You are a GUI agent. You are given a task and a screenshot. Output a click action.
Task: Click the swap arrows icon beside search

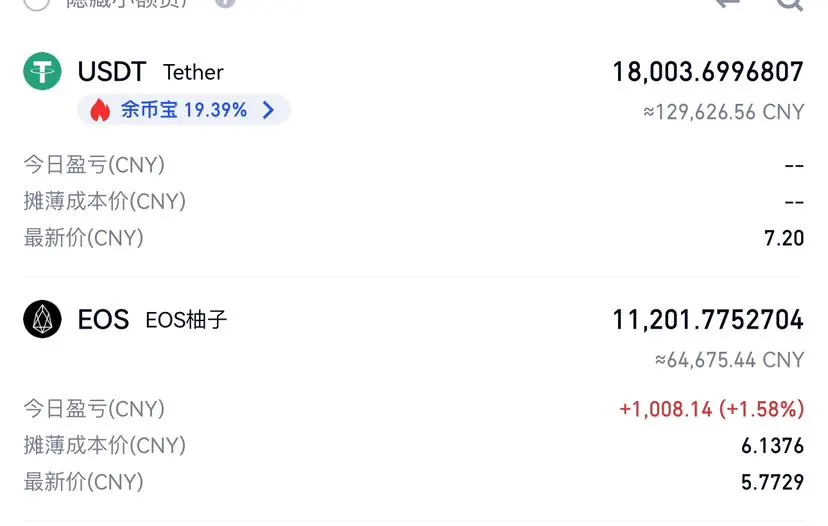coord(727,3)
